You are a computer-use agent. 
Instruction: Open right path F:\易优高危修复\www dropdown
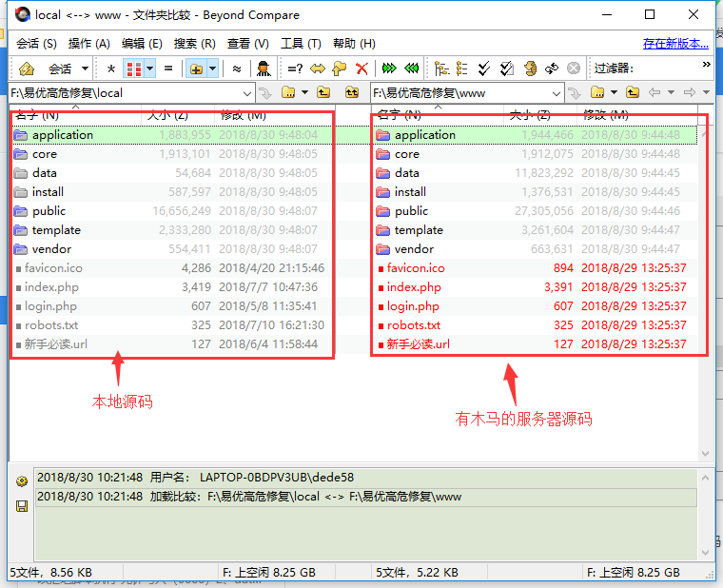pyautogui.click(x=557, y=93)
